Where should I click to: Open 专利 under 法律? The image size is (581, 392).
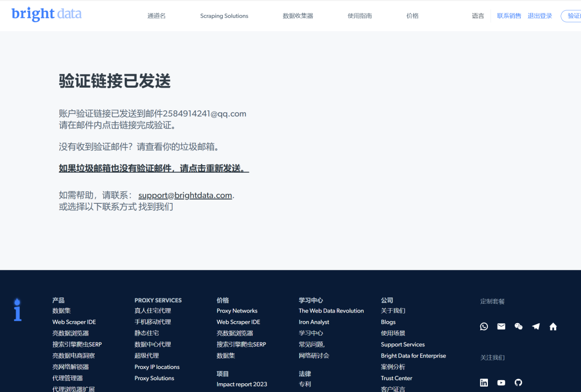point(305,384)
